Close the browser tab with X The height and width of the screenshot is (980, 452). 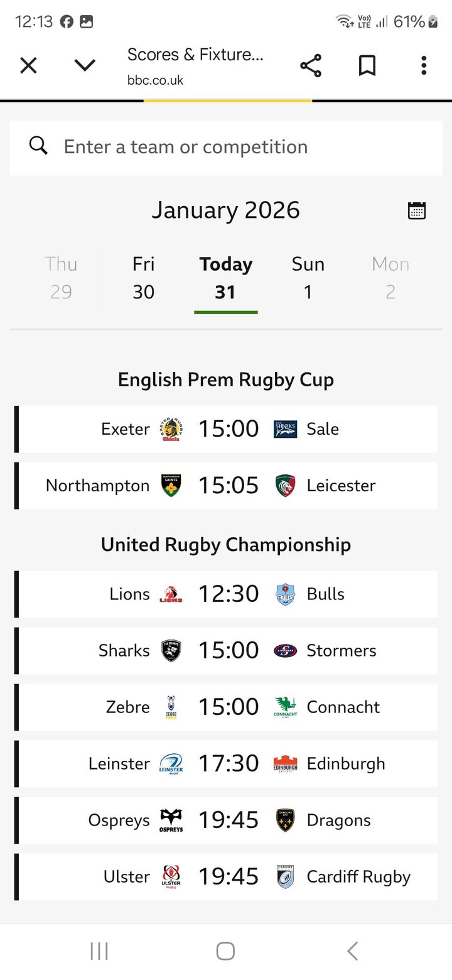tap(28, 65)
